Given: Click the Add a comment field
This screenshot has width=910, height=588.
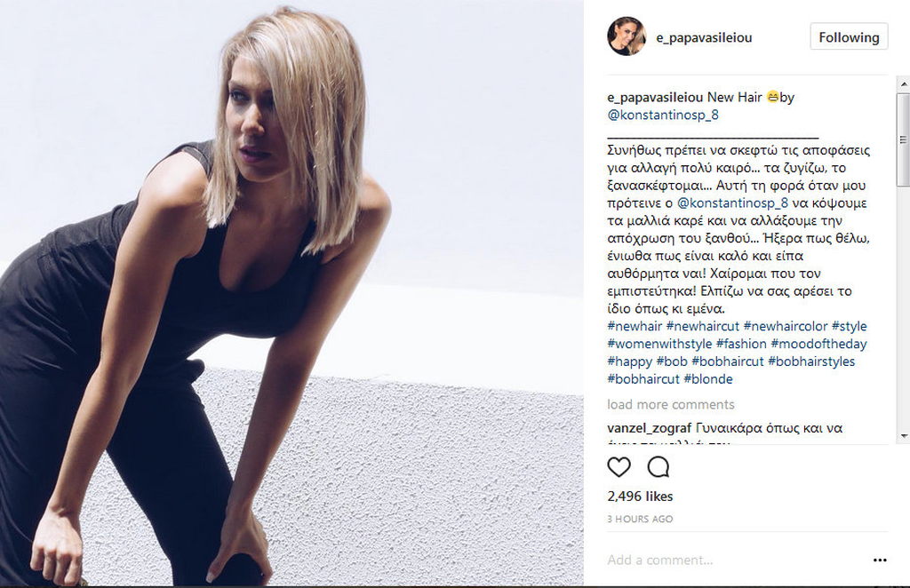Looking at the screenshot, I should [737, 560].
